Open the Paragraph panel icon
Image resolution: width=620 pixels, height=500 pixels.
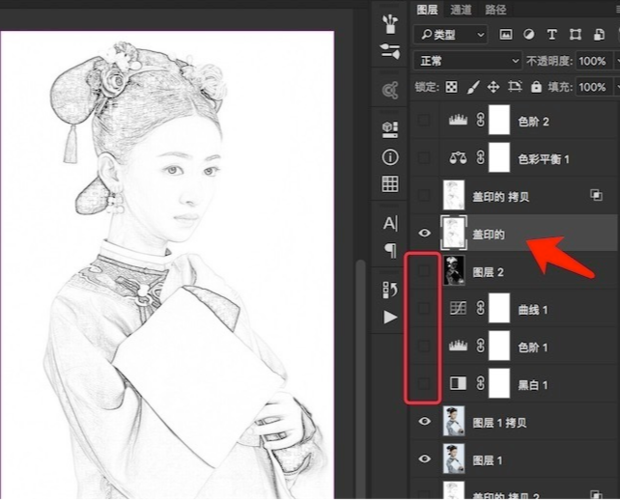(391, 250)
